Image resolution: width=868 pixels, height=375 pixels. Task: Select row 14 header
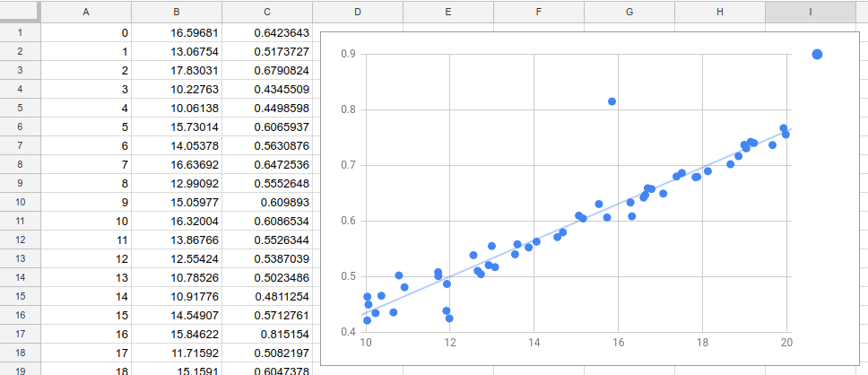tap(20, 277)
